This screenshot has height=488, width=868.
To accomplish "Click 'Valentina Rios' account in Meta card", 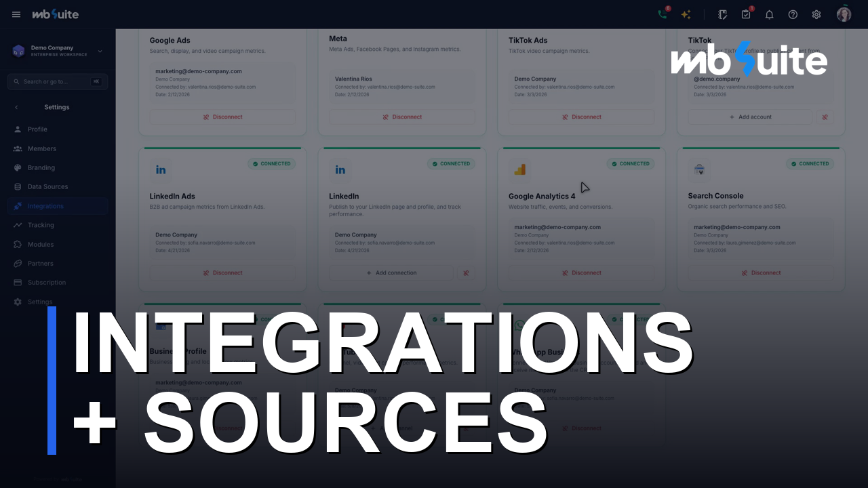I will point(353,79).
